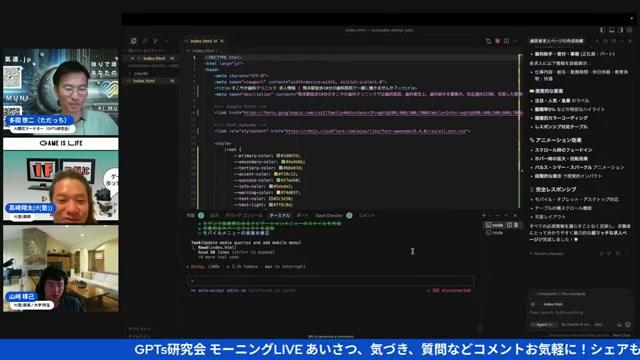Attach an image using the image icon
This screenshot has width=640, height=360.
619,325
